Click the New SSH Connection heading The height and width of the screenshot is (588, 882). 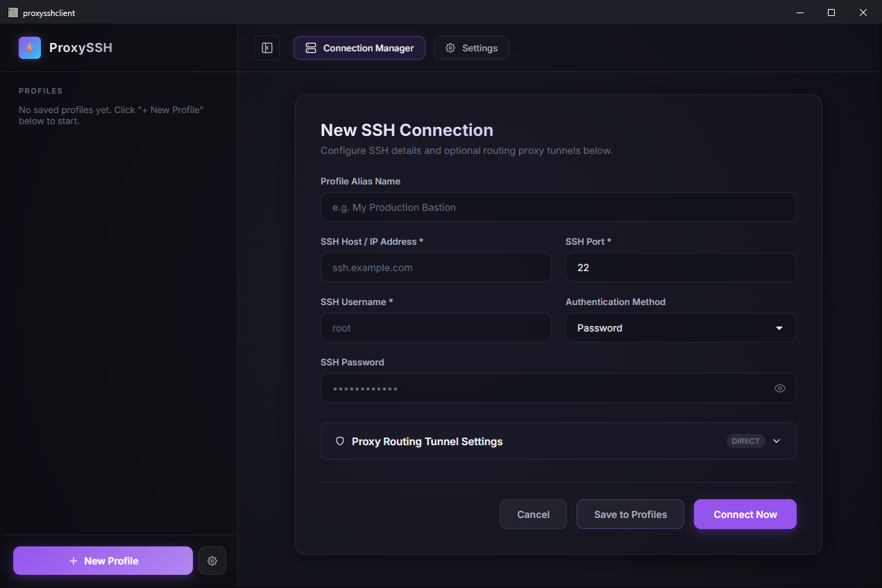[x=407, y=130]
